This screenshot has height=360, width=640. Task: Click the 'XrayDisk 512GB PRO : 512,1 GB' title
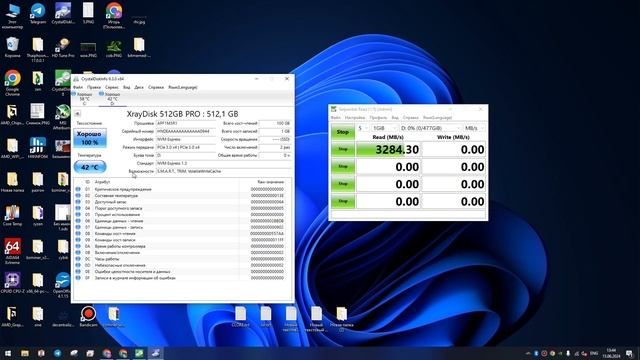pos(182,114)
